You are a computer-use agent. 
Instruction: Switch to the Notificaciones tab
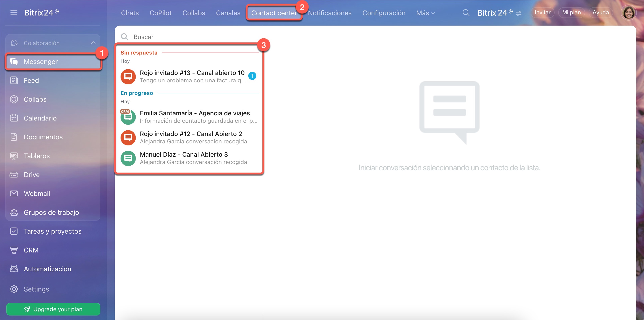329,13
